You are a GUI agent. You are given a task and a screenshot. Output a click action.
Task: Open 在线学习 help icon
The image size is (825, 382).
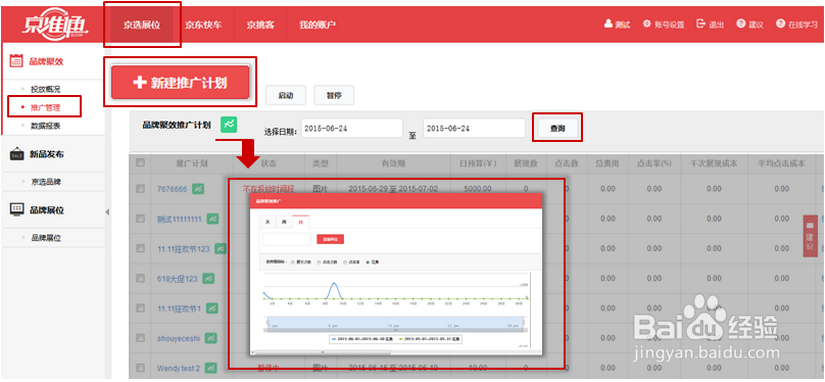780,24
